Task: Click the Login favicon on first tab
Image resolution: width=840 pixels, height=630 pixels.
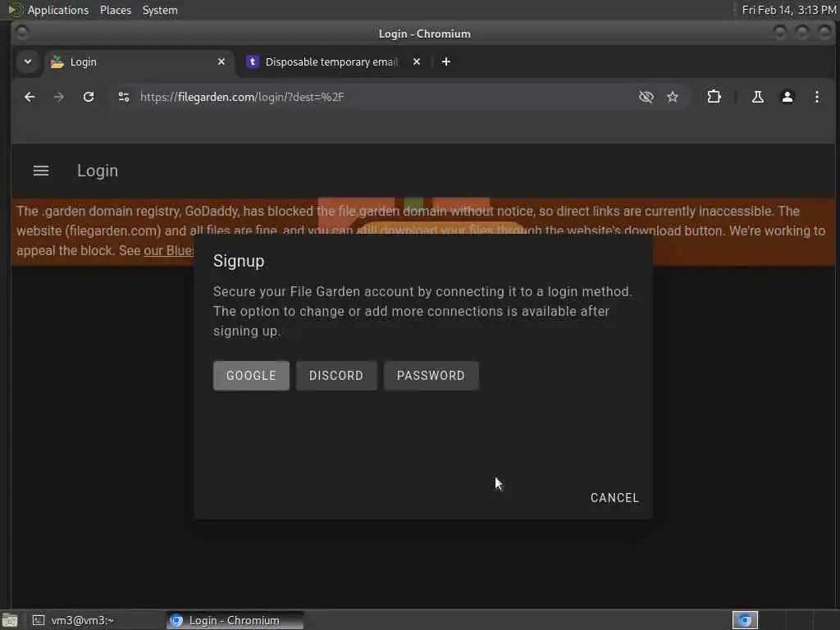Action: 57,62
